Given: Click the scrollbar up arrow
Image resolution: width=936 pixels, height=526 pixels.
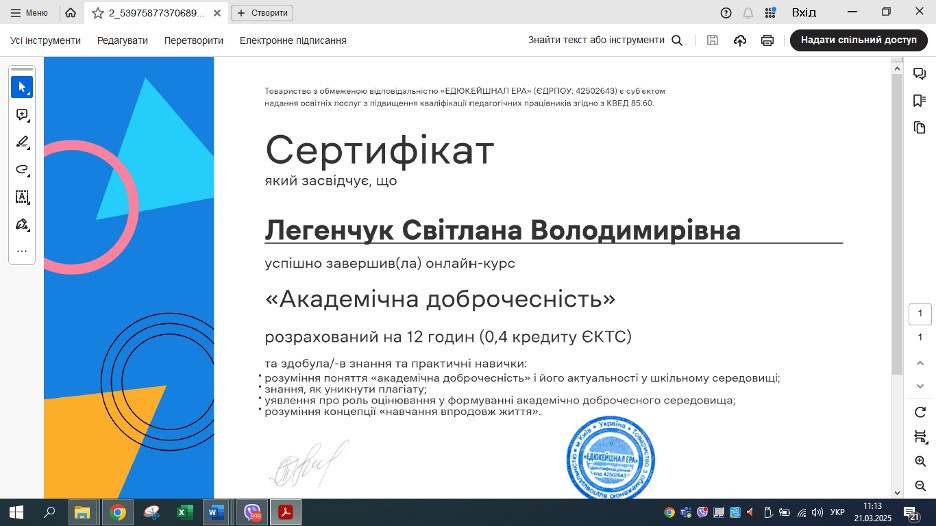Looking at the screenshot, I should (897, 69).
